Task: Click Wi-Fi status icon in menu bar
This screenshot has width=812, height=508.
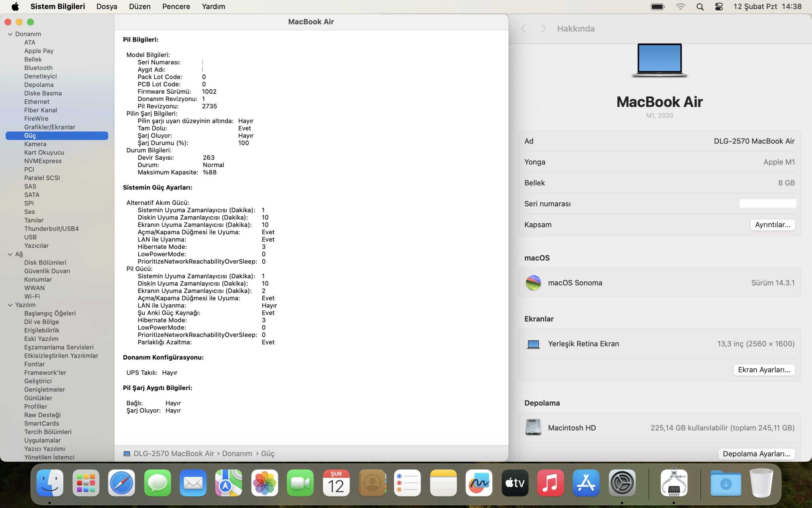Action: click(680, 7)
